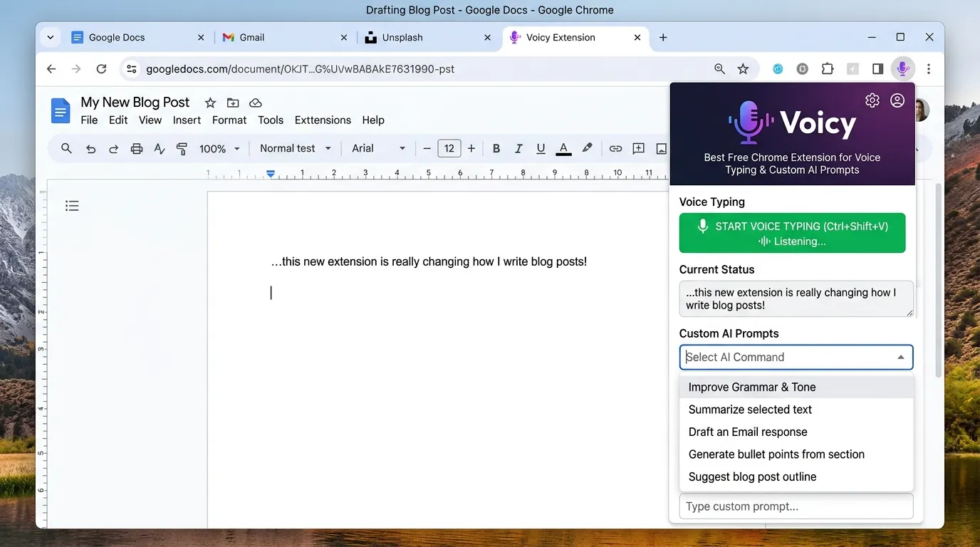Open the Insert menu
Image resolution: width=980 pixels, height=547 pixels.
click(187, 120)
